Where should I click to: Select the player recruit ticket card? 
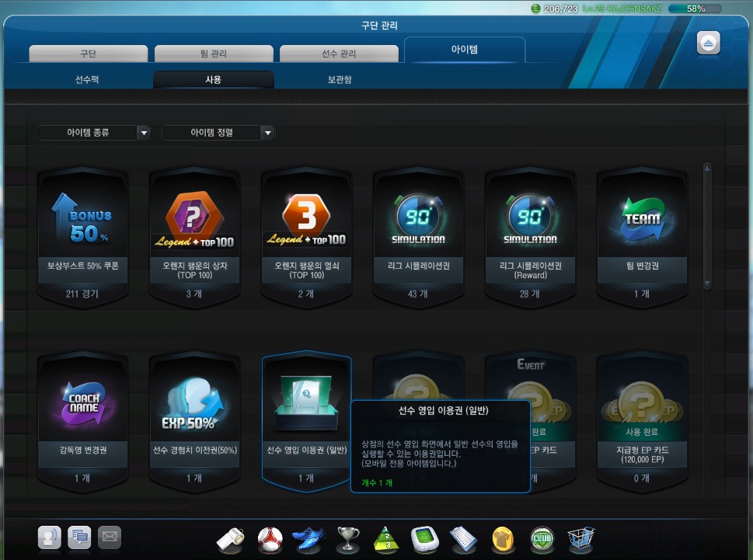(306, 423)
